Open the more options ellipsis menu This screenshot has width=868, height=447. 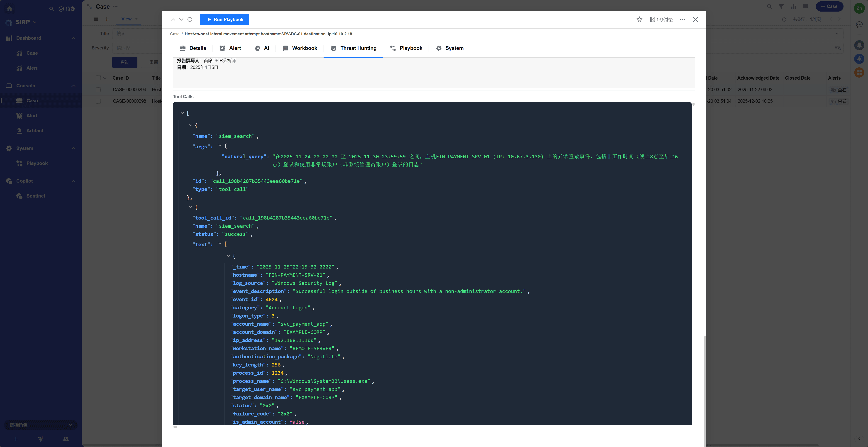pos(682,20)
